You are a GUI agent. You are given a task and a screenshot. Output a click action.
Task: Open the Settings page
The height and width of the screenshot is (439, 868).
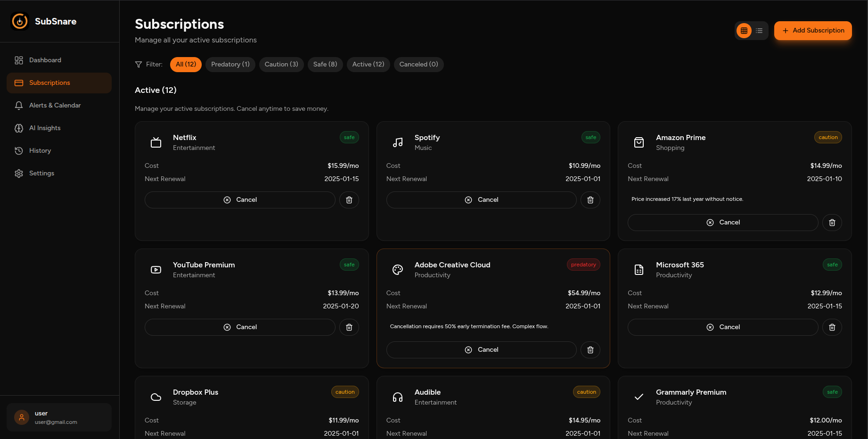(x=59, y=174)
